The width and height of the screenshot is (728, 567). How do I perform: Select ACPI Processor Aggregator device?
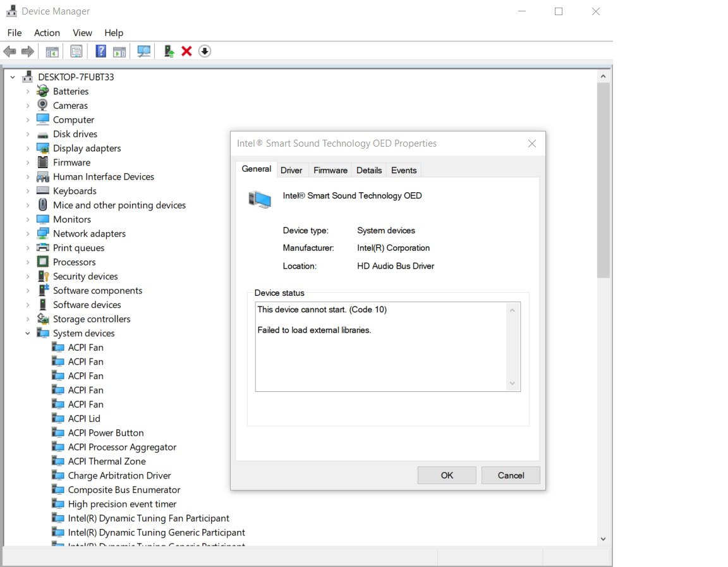(122, 447)
